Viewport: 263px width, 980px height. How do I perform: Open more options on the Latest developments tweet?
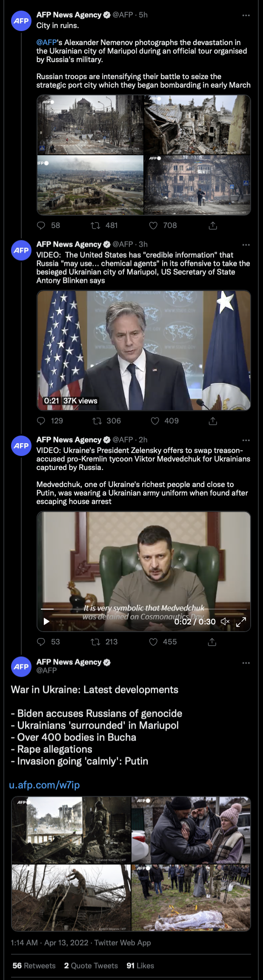click(x=246, y=663)
